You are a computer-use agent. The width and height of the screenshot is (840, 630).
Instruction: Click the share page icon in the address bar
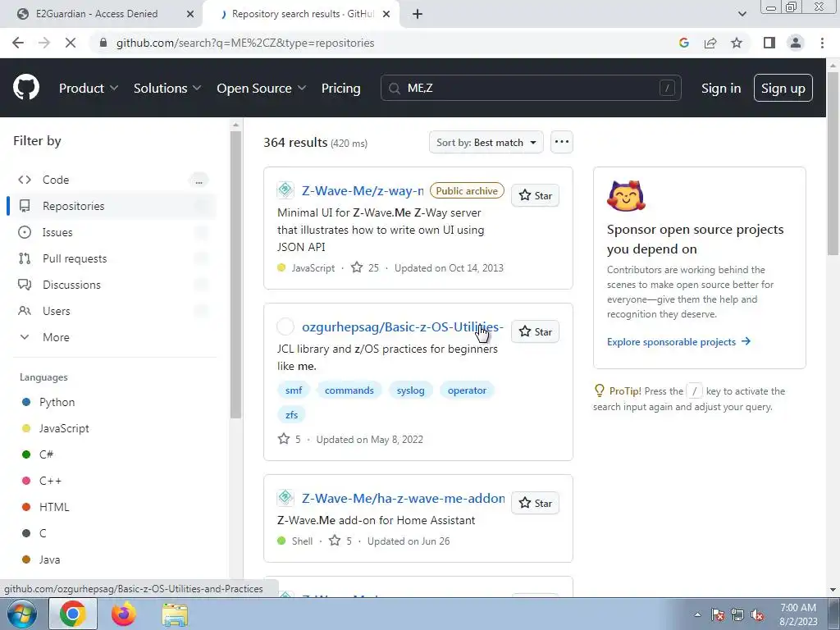710,43
